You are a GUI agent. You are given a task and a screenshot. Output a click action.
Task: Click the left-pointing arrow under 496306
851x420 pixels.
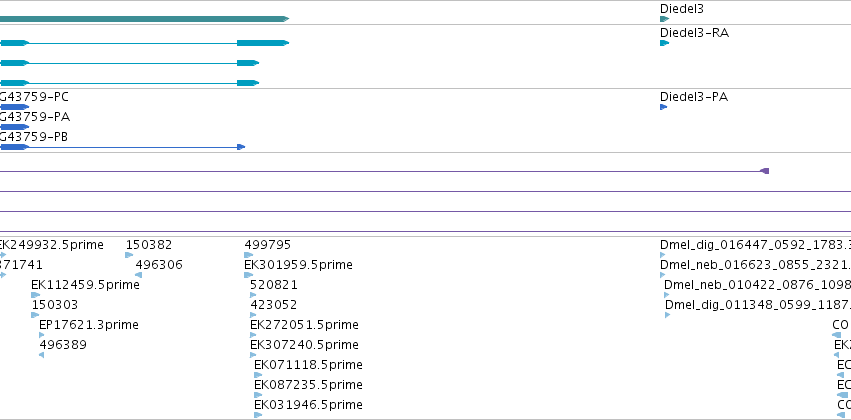click(138, 275)
